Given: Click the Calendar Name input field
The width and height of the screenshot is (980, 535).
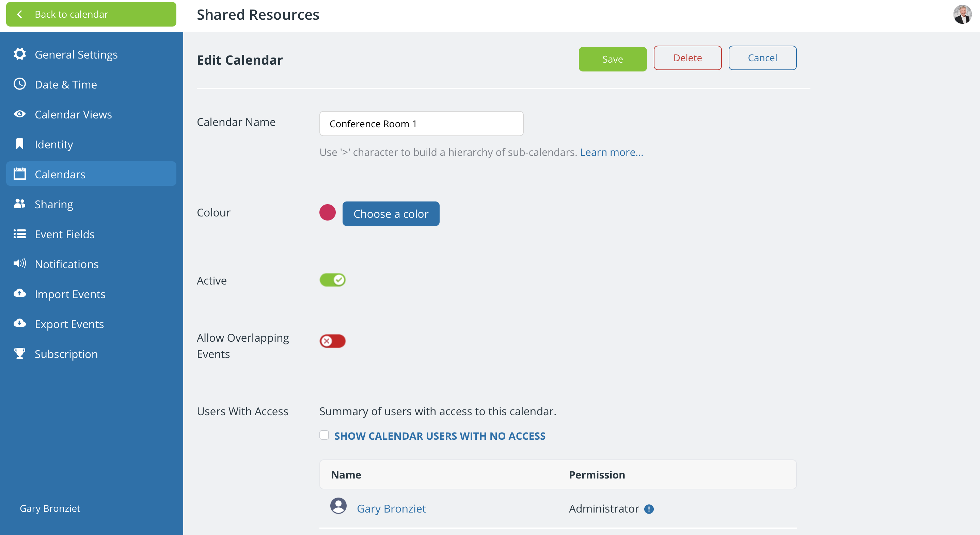Looking at the screenshot, I should click(421, 124).
